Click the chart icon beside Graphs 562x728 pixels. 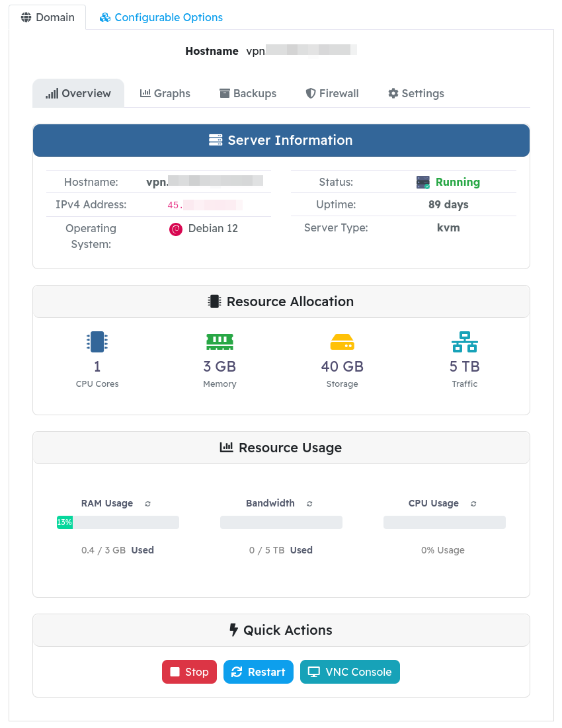[x=145, y=93]
